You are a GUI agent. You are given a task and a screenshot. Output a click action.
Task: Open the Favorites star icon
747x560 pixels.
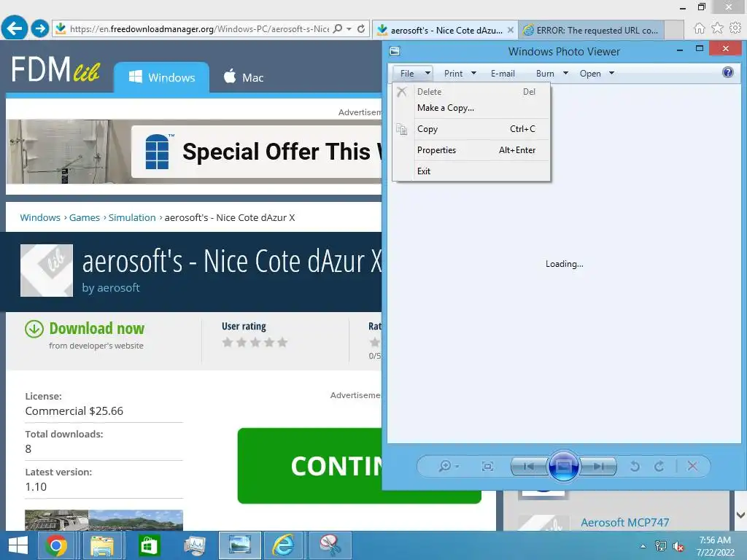point(717,28)
